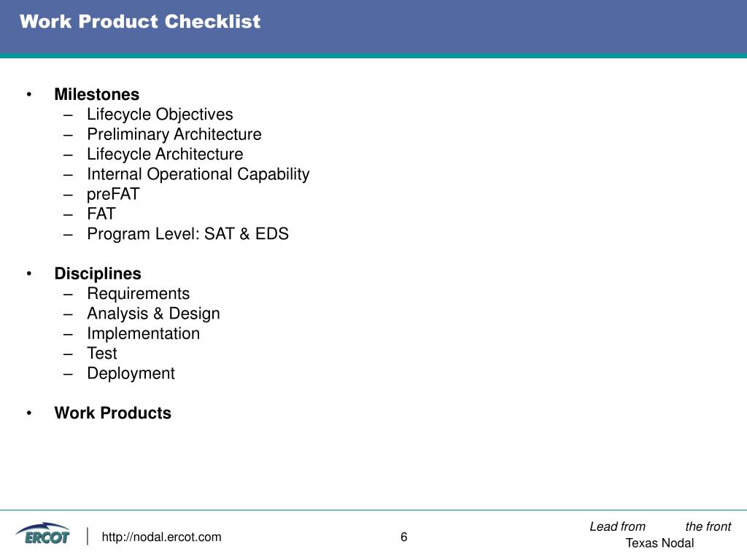Click the Lifecycle Architecture item
This screenshot has height=560, width=747.
pyautogui.click(x=165, y=155)
